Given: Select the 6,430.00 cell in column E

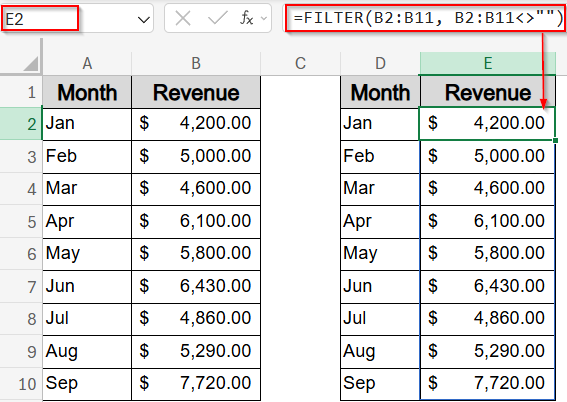Looking at the screenshot, I should 487,286.
